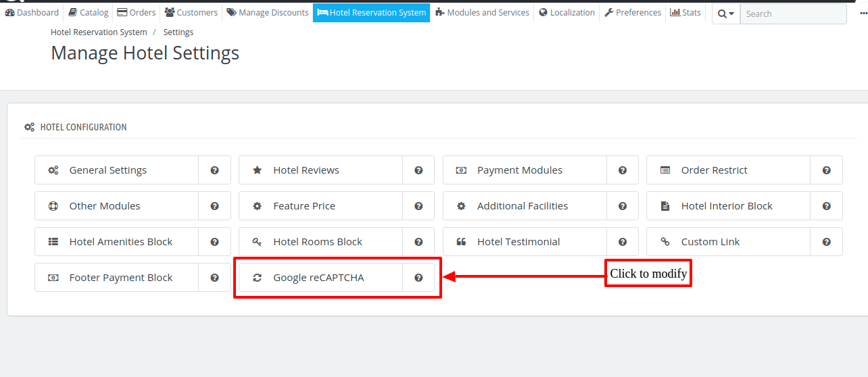Open the Catalog menu

tap(89, 12)
